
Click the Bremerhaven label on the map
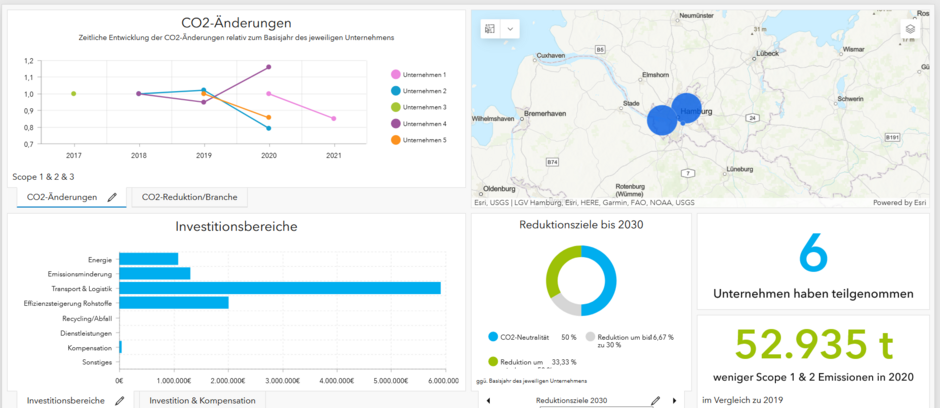pyautogui.click(x=544, y=113)
